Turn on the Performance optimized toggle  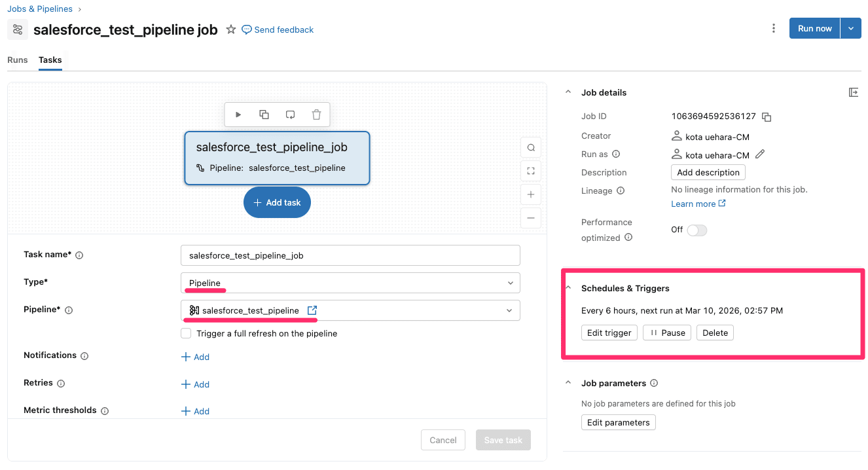pos(696,230)
